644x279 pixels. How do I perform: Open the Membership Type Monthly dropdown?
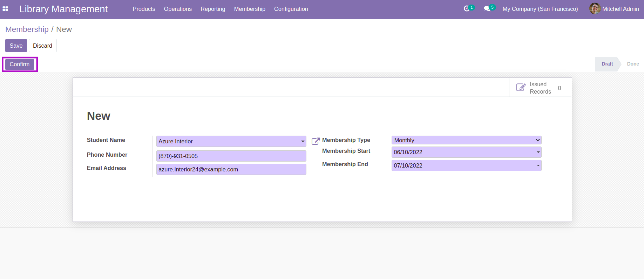(x=466, y=140)
